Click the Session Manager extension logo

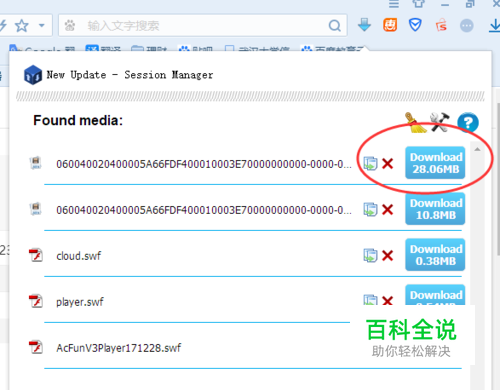point(33,75)
